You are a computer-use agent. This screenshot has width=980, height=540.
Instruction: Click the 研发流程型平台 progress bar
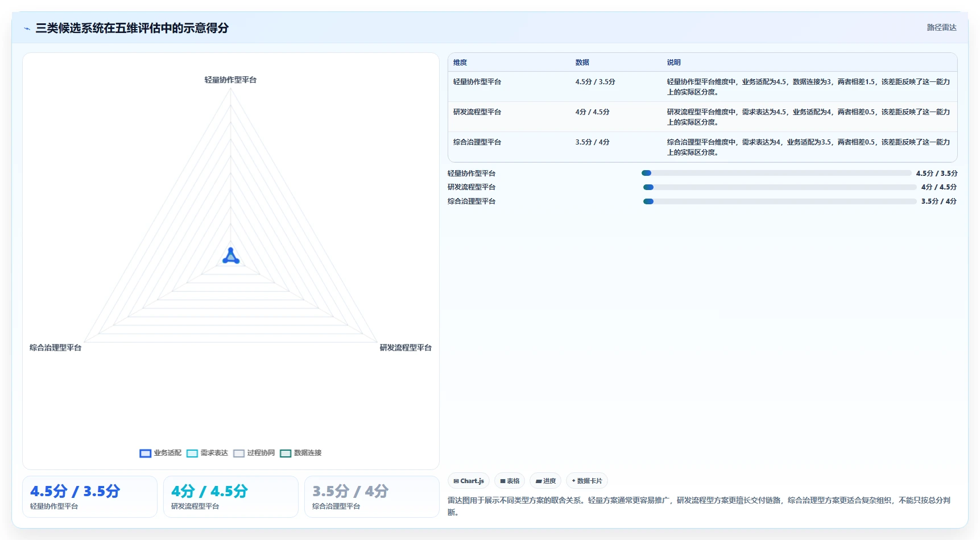(x=780, y=187)
